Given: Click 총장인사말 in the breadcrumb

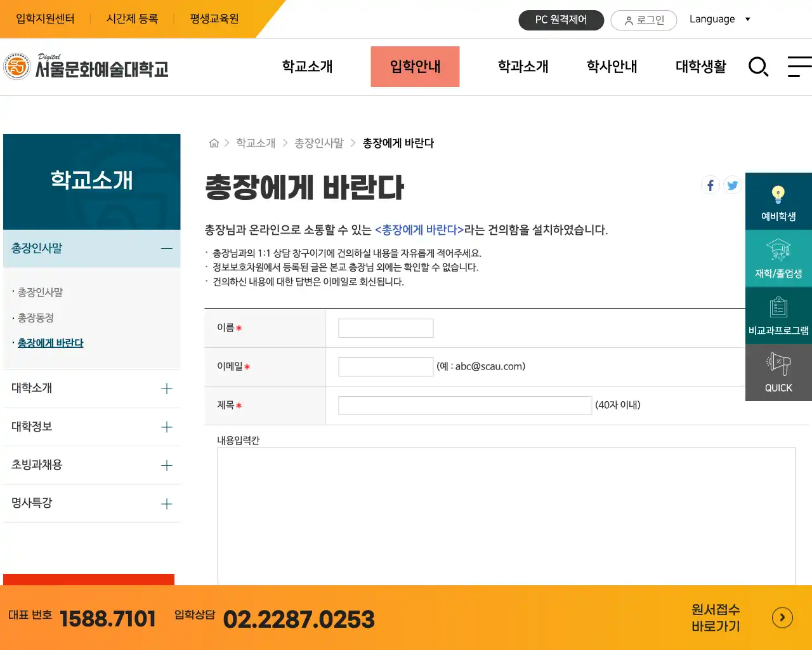Looking at the screenshot, I should click(319, 143).
